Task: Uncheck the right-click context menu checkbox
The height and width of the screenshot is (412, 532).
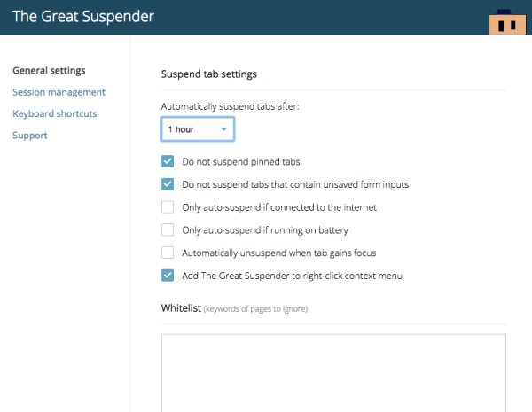Action: (168, 276)
